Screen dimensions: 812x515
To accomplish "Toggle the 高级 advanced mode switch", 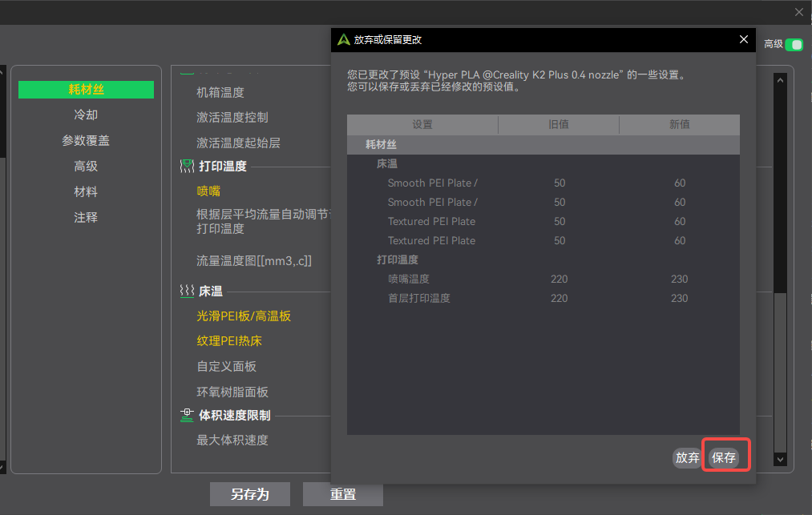I will (794, 45).
